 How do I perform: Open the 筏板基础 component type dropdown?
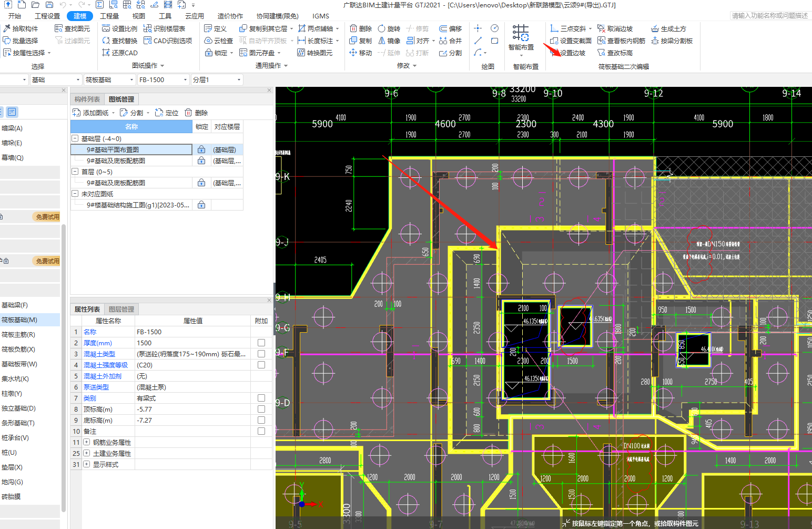[x=109, y=79]
